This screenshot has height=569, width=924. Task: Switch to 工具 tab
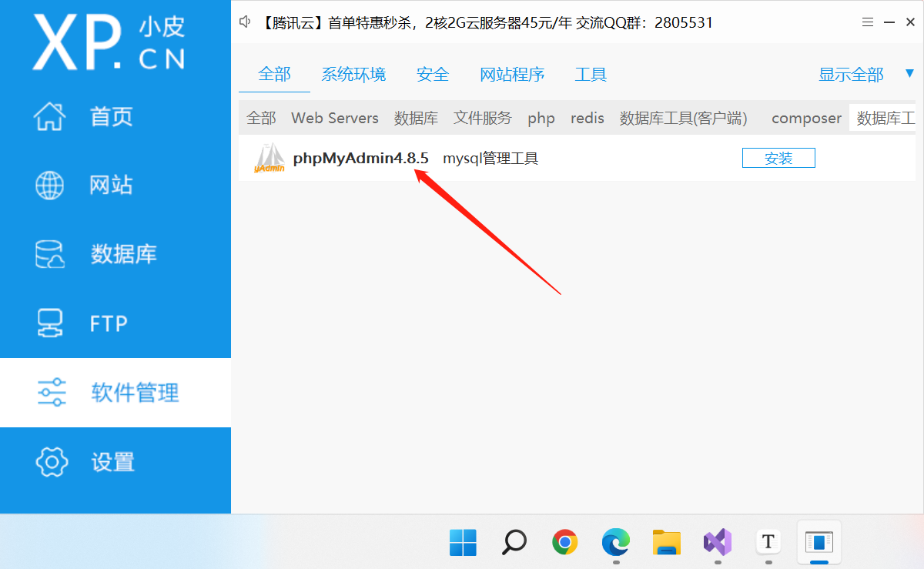coord(591,75)
